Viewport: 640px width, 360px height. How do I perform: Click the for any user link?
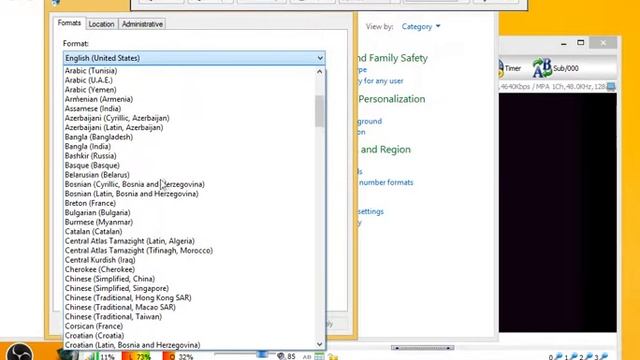(381, 81)
